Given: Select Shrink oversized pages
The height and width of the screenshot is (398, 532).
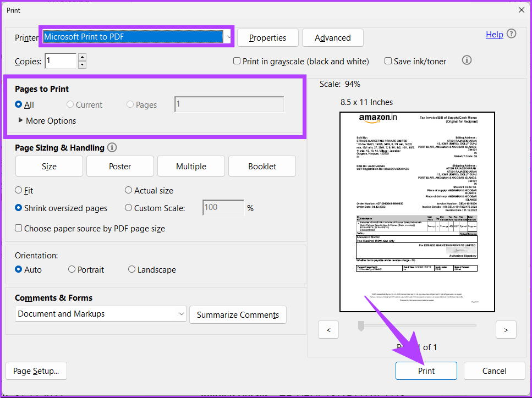Looking at the screenshot, I should coord(18,208).
